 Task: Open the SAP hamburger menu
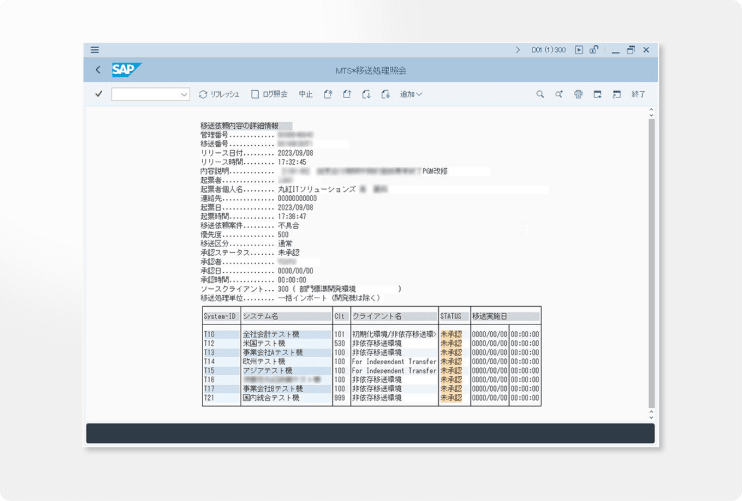point(95,49)
